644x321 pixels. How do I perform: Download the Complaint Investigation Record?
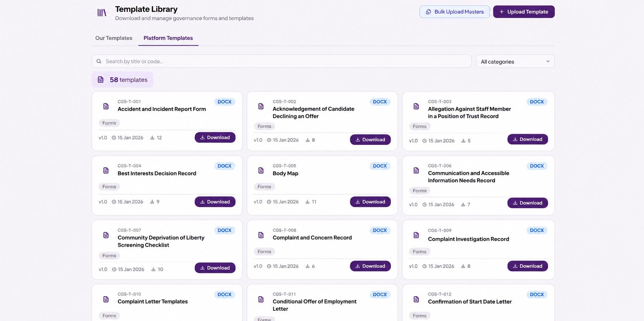(x=527, y=266)
